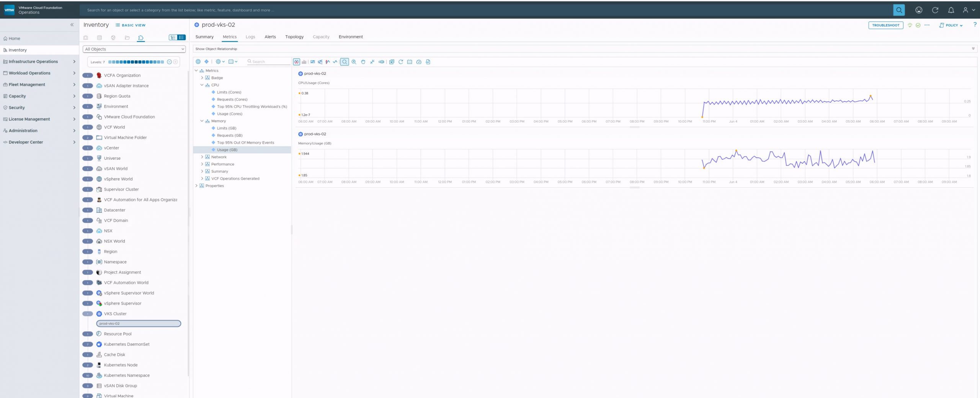Open the Alerts tab

[x=270, y=37]
